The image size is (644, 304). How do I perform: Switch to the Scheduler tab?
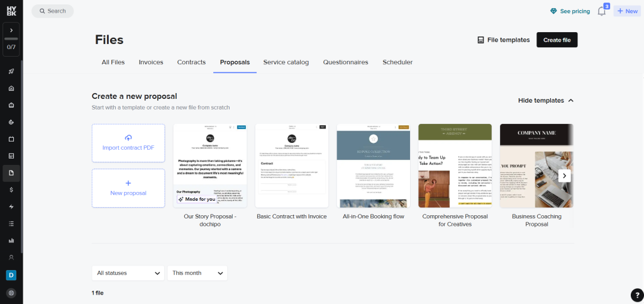[397, 62]
